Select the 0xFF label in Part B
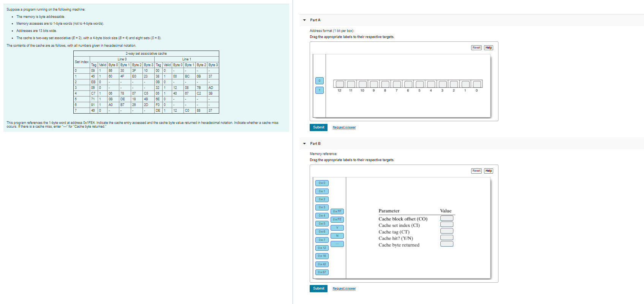Image resolution: width=644 pixels, height=304 pixels. 337,211
